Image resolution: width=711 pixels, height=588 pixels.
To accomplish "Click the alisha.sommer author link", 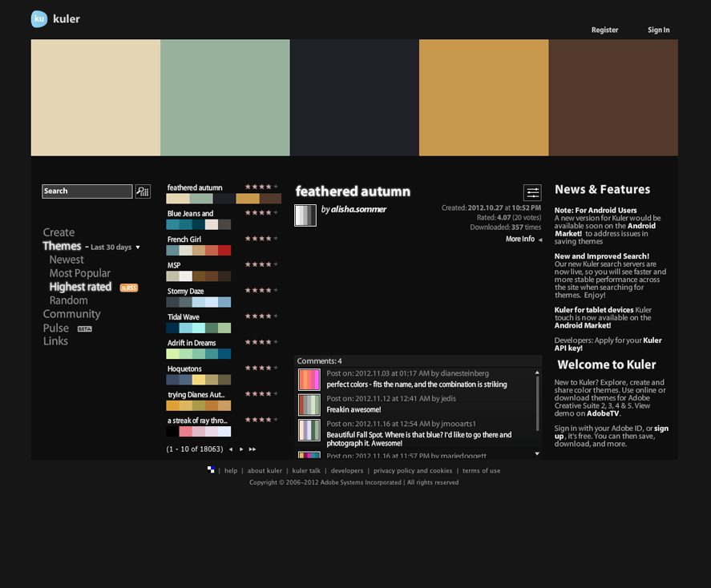I will click(x=358, y=209).
